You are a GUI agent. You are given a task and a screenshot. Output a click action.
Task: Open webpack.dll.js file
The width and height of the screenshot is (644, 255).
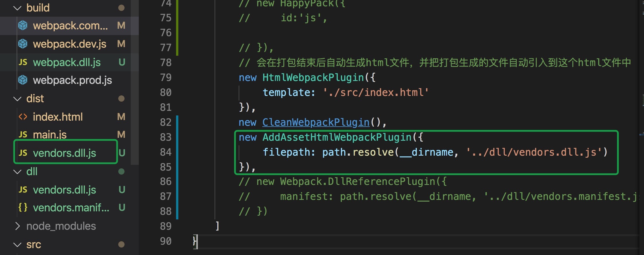tap(67, 62)
